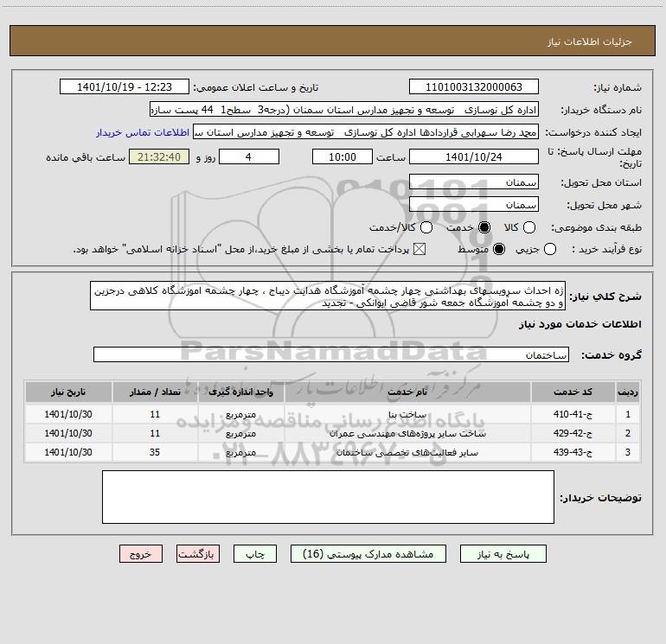Click the request creator name field
Viewport: 666px width, 644px height.
point(366,132)
